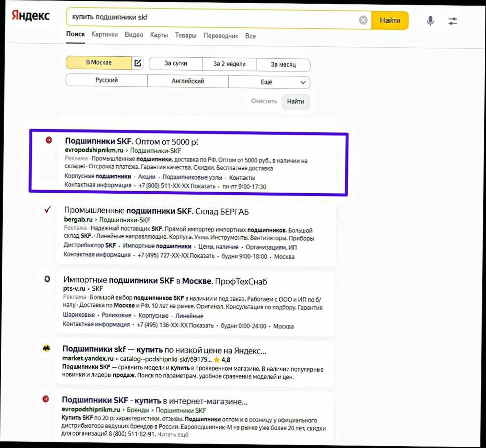Open Шариковые sitelink

(79, 315)
